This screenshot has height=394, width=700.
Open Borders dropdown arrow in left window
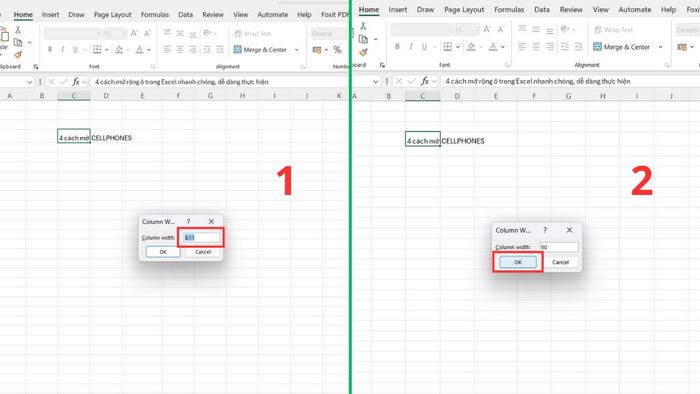[x=107, y=50]
